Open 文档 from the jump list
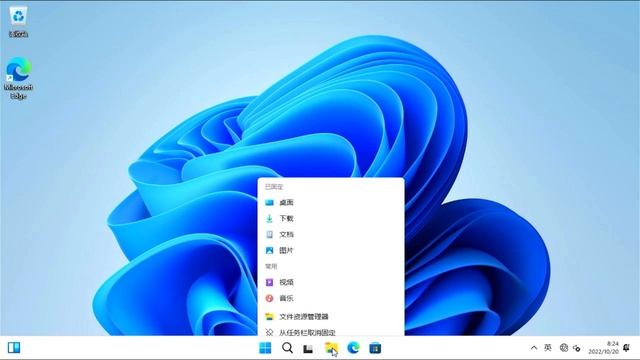 point(331,234)
